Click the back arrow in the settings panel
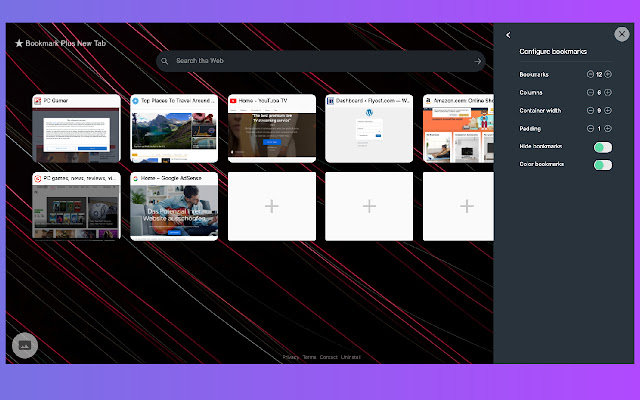 [x=508, y=35]
